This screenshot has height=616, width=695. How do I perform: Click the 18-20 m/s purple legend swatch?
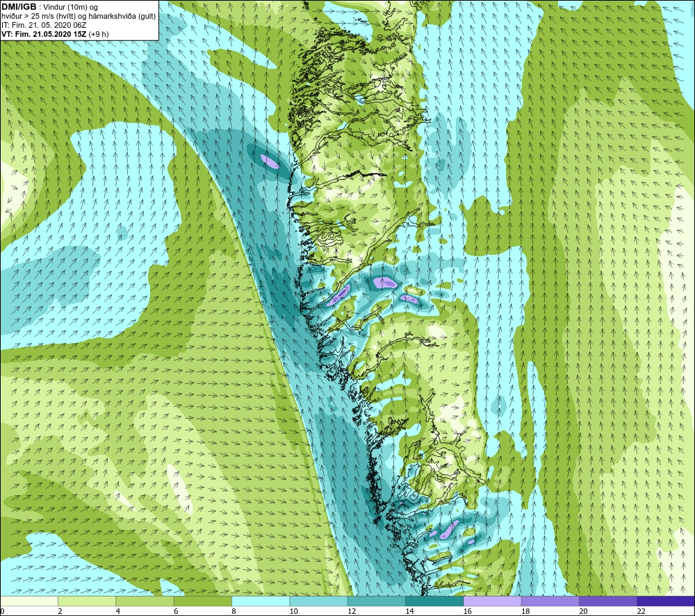550,601
